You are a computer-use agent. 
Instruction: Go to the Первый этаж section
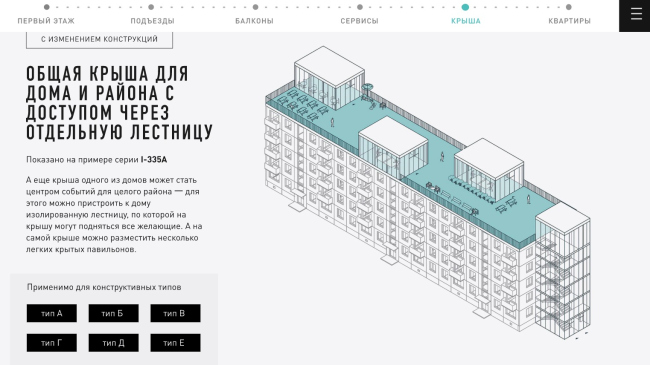46,21
